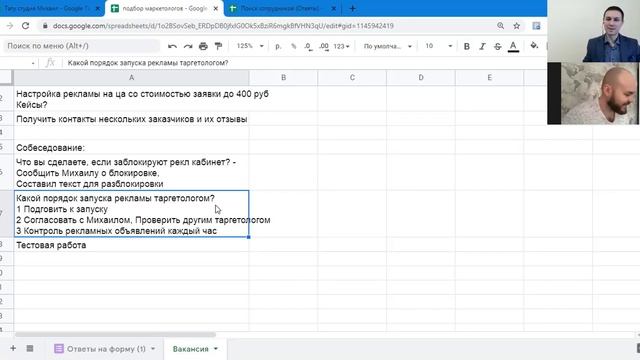Image resolution: width=640 pixels, height=360 pixels.
Task: Switch to the first browser tab
Action: 48,8
